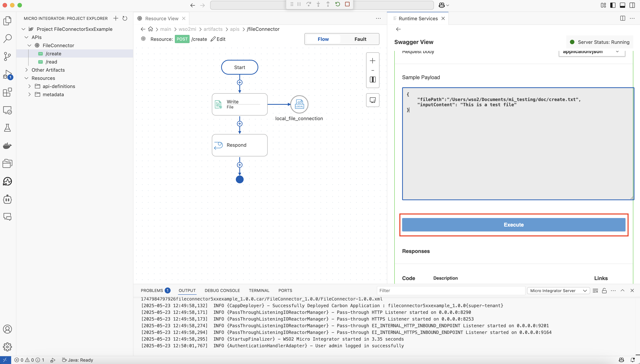Collapse Project FileConnector5xxExample tree
640x364 pixels.
coord(23,29)
